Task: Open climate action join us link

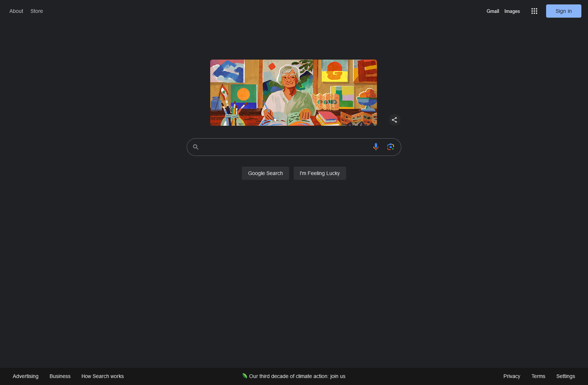Action: point(297,376)
